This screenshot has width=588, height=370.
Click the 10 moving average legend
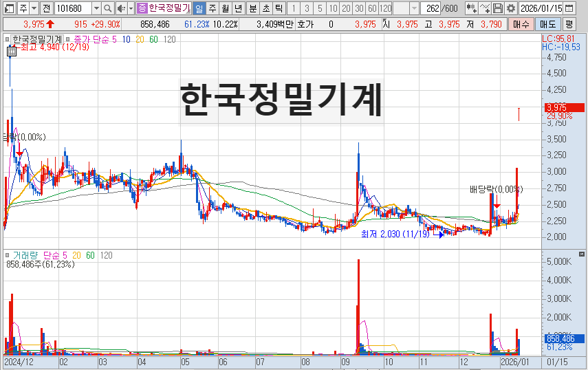click(x=127, y=39)
